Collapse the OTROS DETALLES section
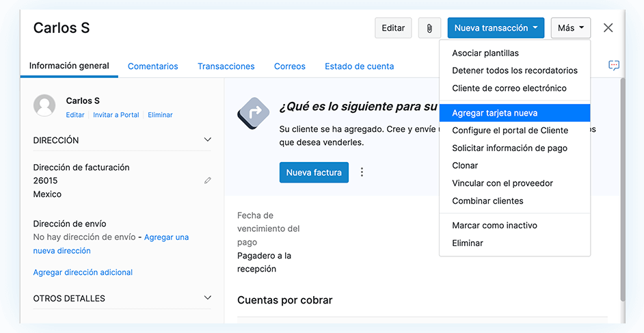This screenshot has width=644, height=333. click(x=208, y=298)
